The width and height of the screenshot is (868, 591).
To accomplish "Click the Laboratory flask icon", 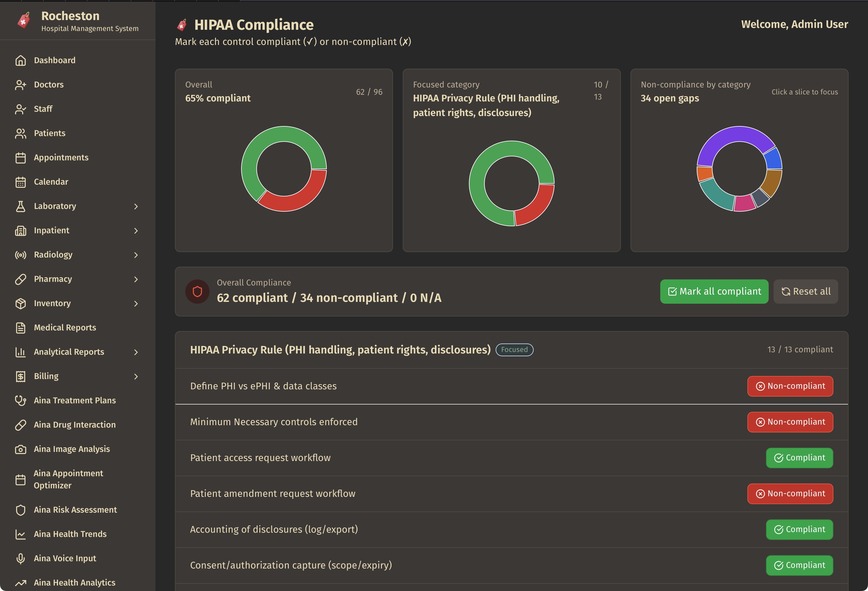I will 21,206.
